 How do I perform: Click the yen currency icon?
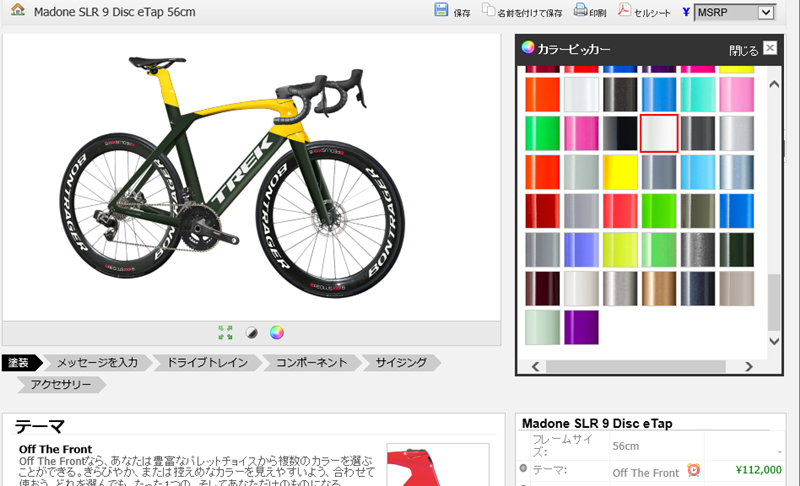(x=686, y=12)
